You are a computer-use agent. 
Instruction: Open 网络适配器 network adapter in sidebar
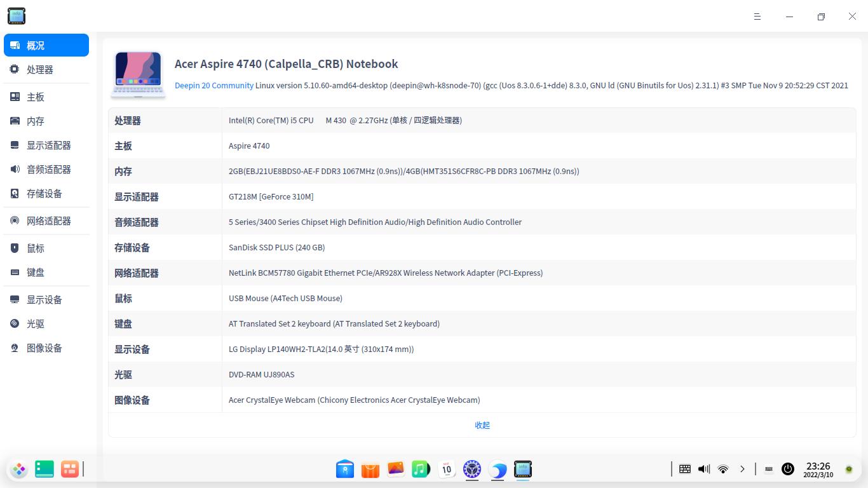tap(46, 220)
